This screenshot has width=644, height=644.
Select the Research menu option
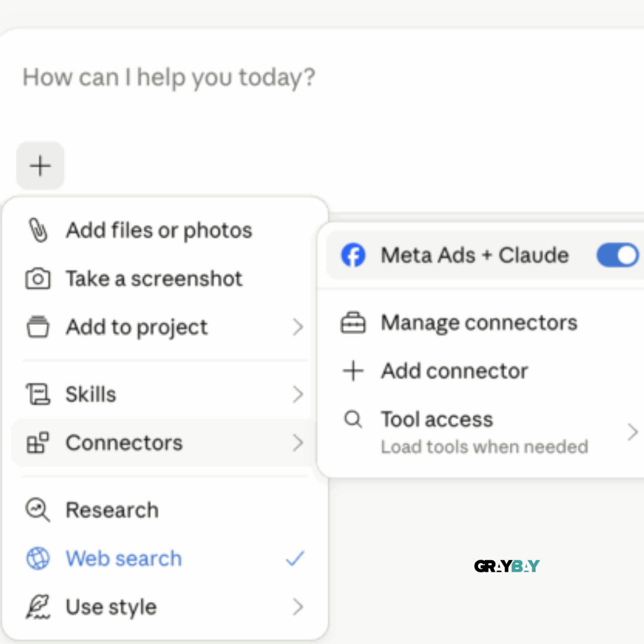165,510
